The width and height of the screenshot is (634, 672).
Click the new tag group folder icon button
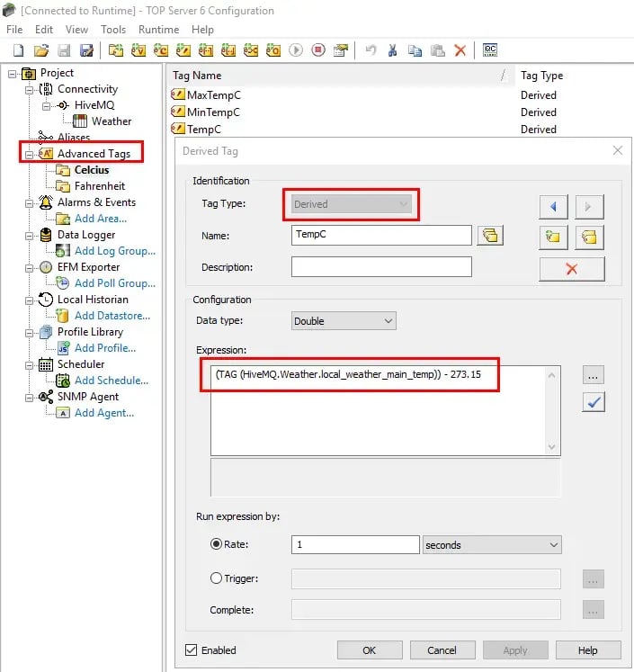(553, 237)
